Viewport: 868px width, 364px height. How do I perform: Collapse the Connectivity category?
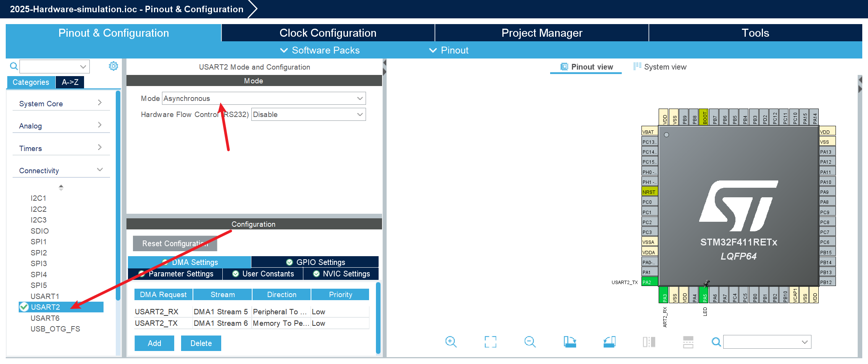61,170
